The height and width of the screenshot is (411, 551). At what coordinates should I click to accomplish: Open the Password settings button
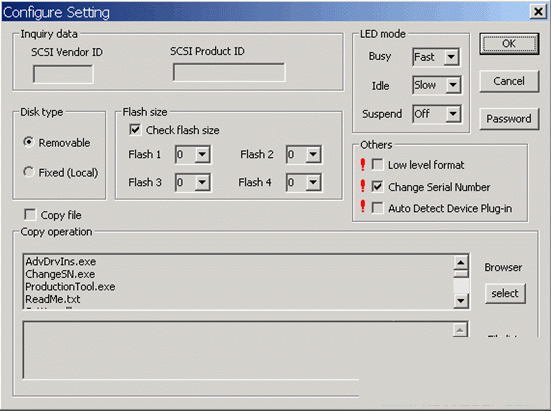509,119
